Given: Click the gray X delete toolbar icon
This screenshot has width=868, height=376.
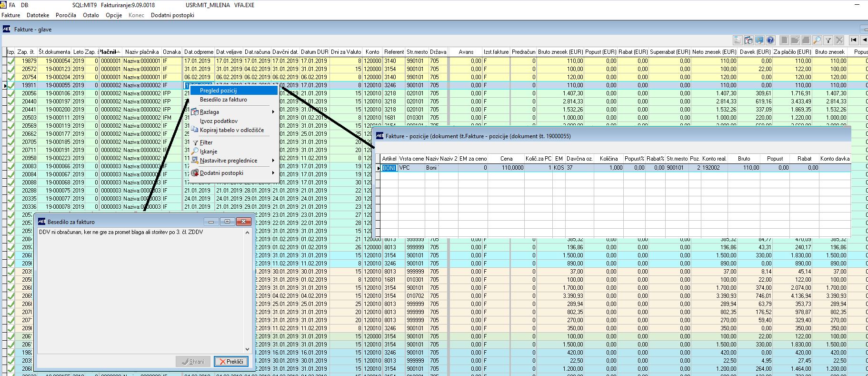Looking at the screenshot, I should pos(839,41).
